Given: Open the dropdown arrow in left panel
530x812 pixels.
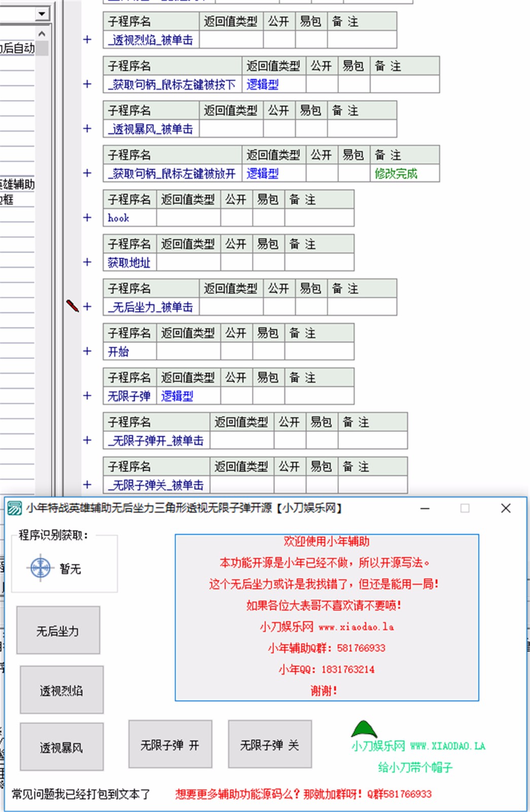Looking at the screenshot, I should (43, 14).
